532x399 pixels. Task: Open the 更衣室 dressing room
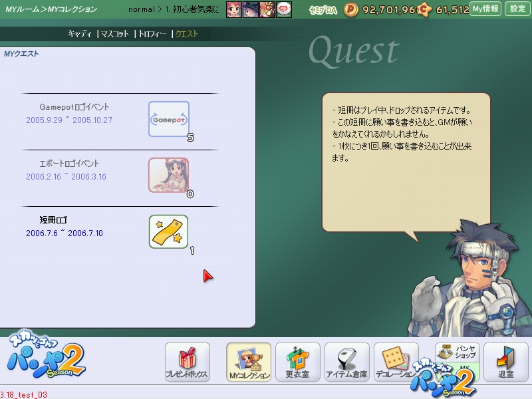[x=298, y=362]
